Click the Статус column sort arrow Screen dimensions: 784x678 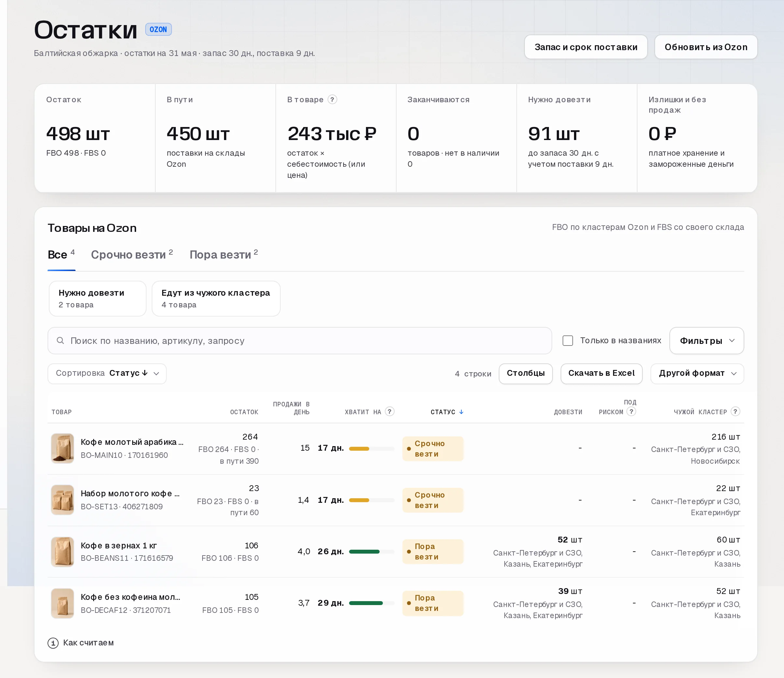pyautogui.click(x=461, y=412)
